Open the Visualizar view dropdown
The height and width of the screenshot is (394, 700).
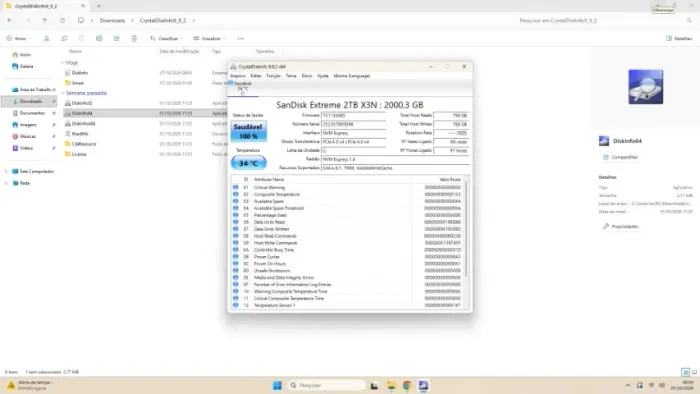coord(209,38)
